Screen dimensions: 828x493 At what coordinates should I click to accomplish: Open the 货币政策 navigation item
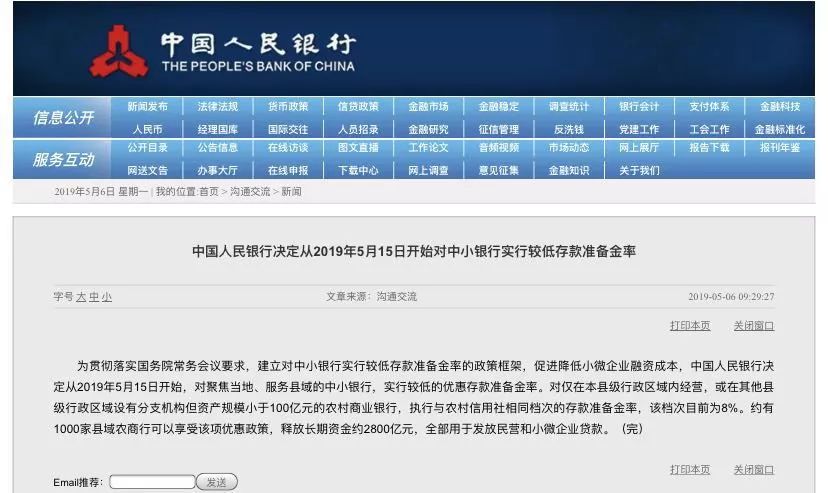[287, 107]
